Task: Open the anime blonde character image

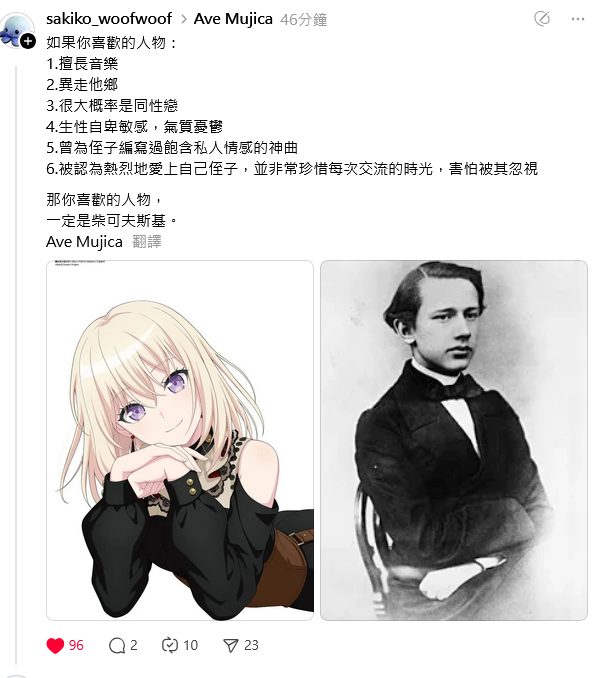Action: (180, 440)
